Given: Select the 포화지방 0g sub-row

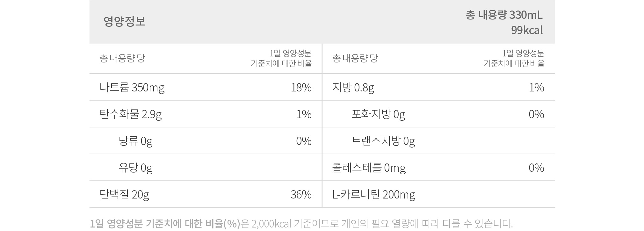Looking at the screenshot, I should (378, 114).
